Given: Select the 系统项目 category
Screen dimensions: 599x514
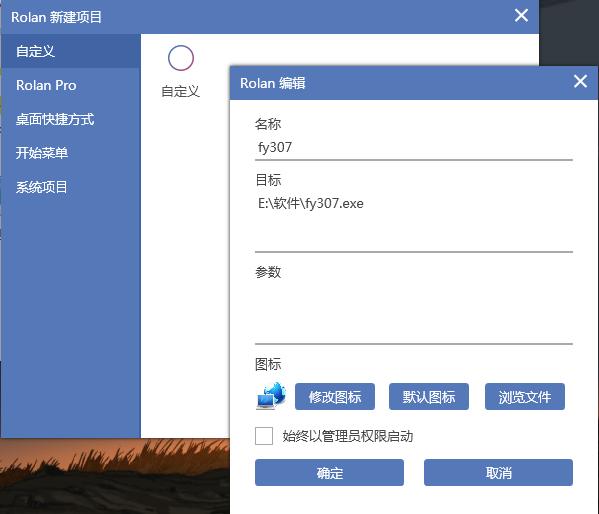Looking at the screenshot, I should pyautogui.click(x=71, y=187).
